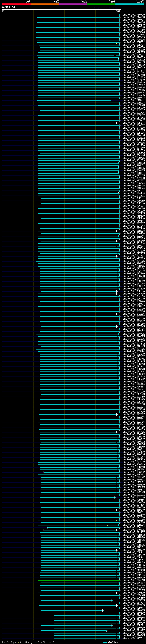The image size is (146, 644).
Task: Select hit label UniRef100_P13951
Action: click(x=133, y=100)
